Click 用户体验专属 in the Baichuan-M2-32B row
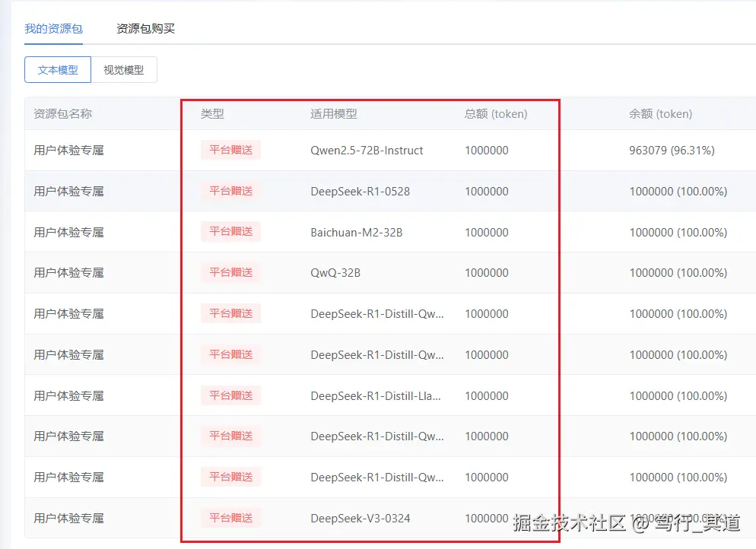 click(x=69, y=233)
